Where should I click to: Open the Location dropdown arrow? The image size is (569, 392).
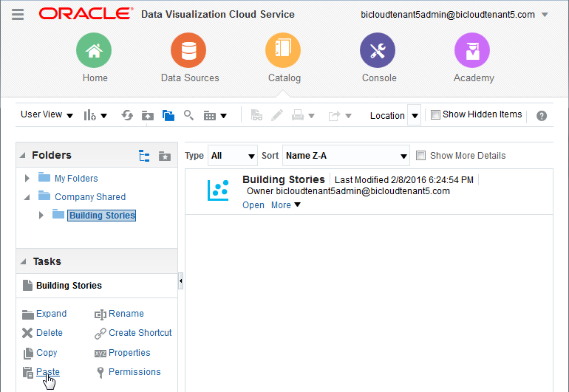(x=415, y=116)
